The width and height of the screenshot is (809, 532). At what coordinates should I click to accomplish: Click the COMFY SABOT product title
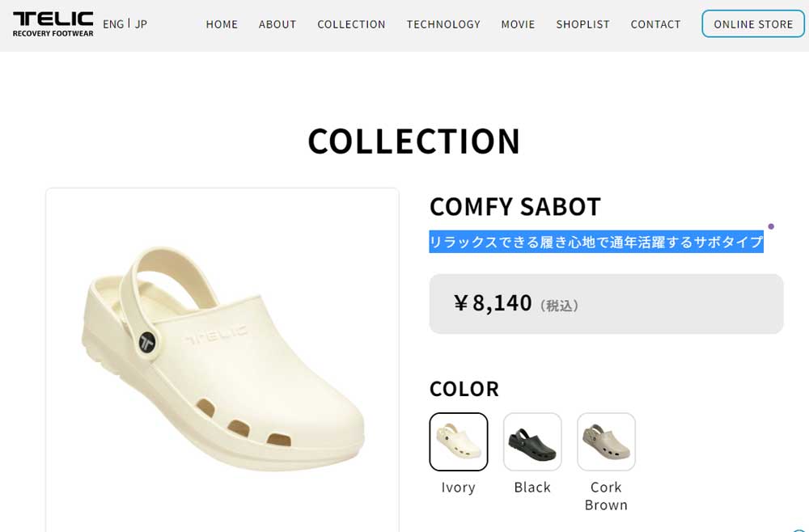(x=515, y=206)
